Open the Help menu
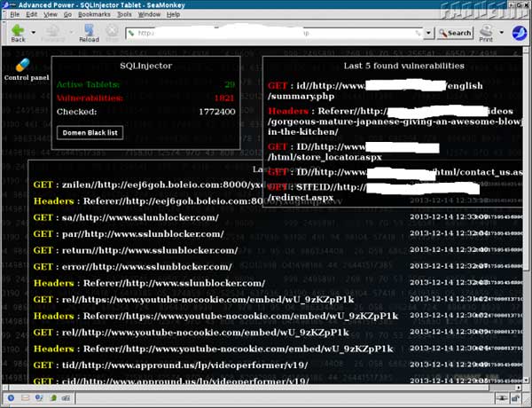 tap(173, 14)
